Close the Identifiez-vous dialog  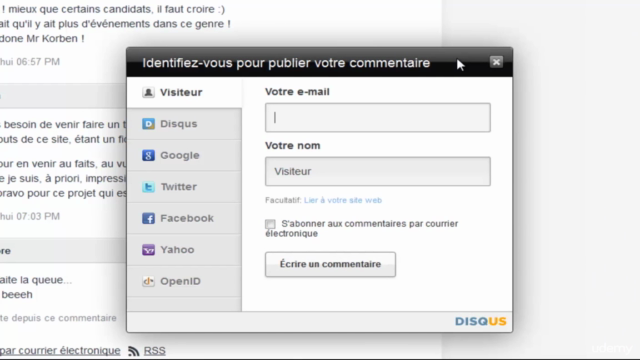point(496,62)
